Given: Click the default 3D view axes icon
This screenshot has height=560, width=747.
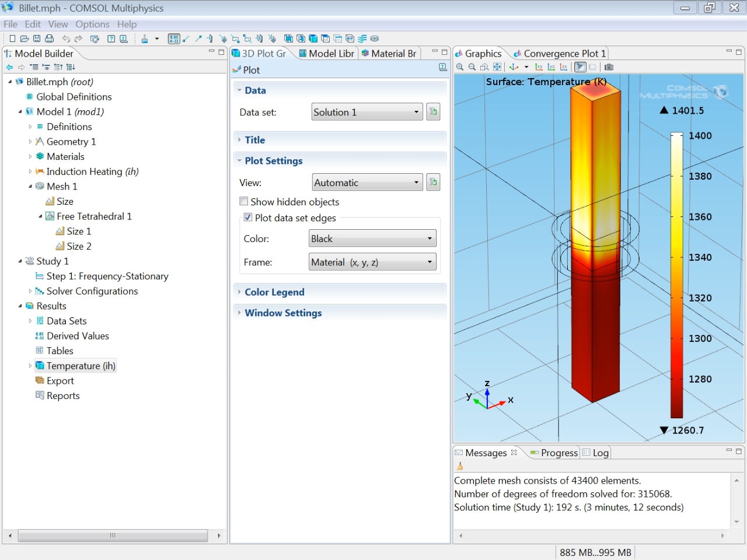Looking at the screenshot, I should tap(514, 67).
